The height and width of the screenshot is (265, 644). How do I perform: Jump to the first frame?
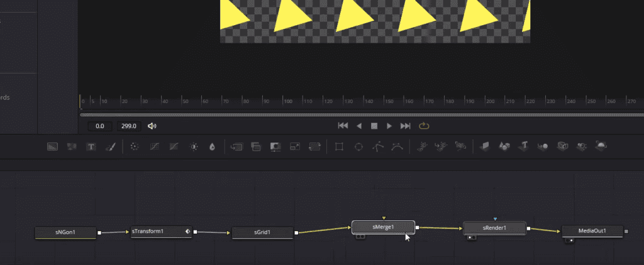click(343, 126)
